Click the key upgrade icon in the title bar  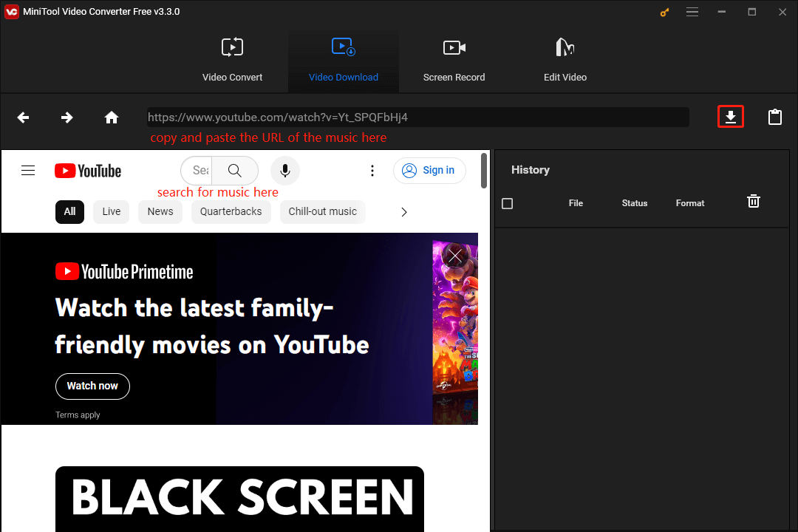(x=664, y=12)
